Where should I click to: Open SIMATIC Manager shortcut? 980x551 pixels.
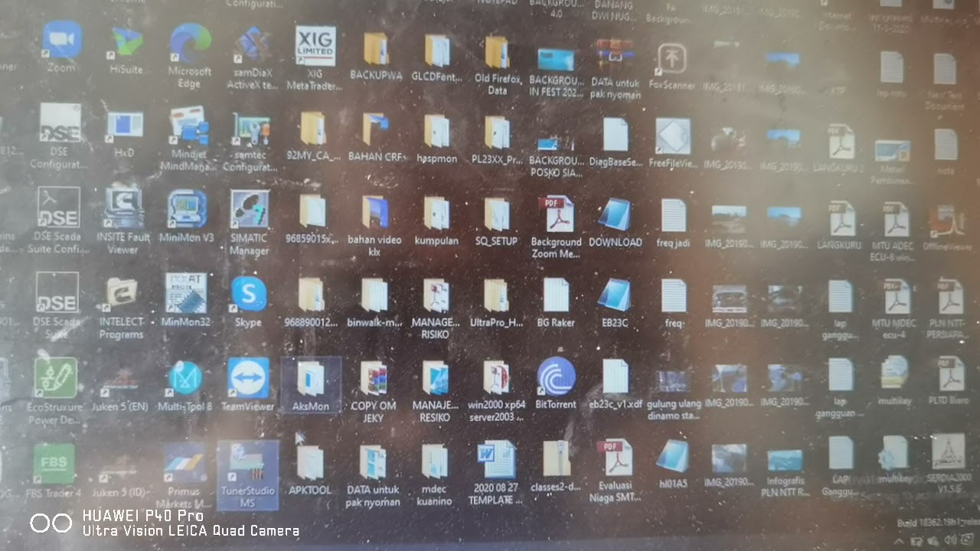250,222
